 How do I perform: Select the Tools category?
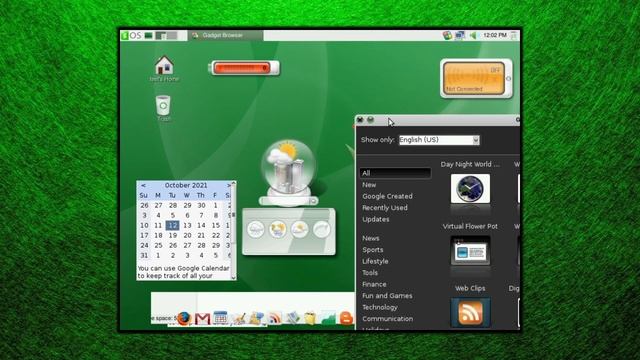pos(370,273)
